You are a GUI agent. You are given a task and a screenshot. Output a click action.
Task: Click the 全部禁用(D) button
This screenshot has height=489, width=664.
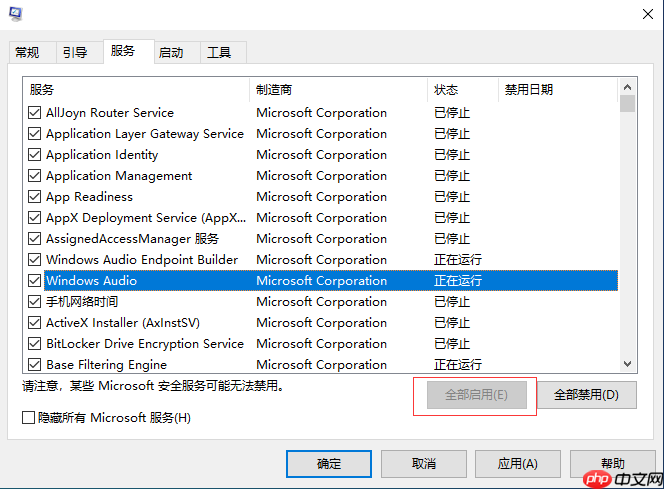click(587, 395)
